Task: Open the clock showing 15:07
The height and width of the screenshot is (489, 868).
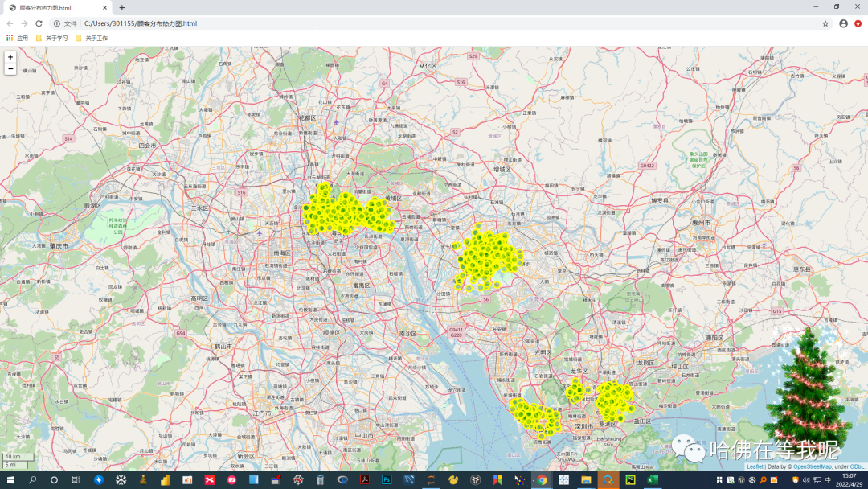Action: click(850, 480)
